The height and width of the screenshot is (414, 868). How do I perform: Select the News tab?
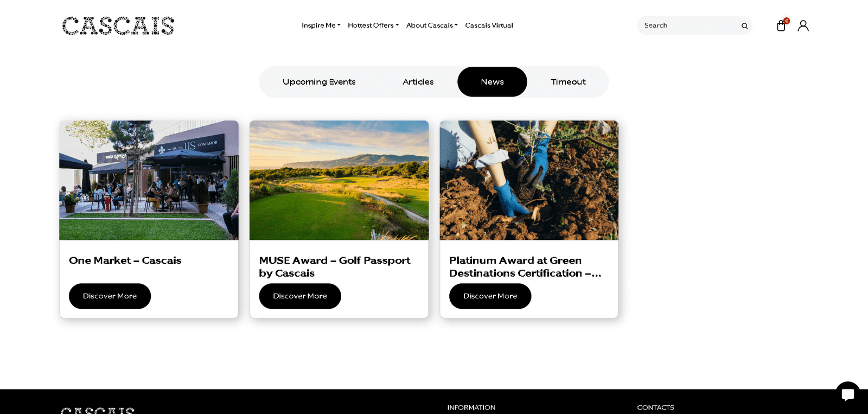point(492,82)
